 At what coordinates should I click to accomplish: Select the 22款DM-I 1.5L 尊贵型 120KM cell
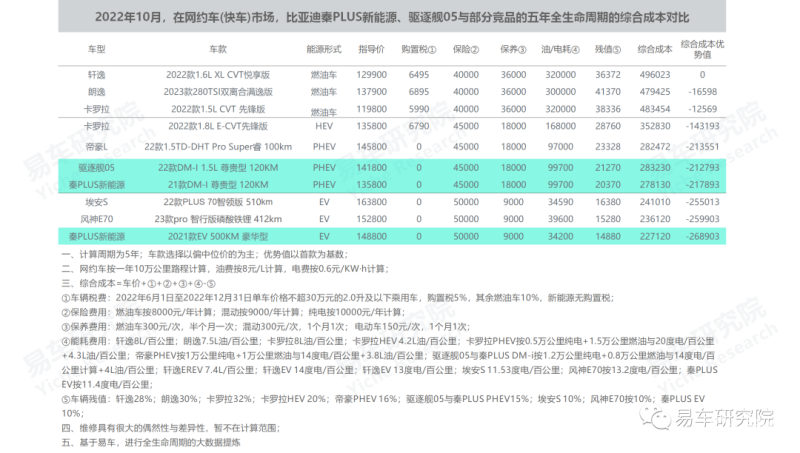[x=218, y=167]
